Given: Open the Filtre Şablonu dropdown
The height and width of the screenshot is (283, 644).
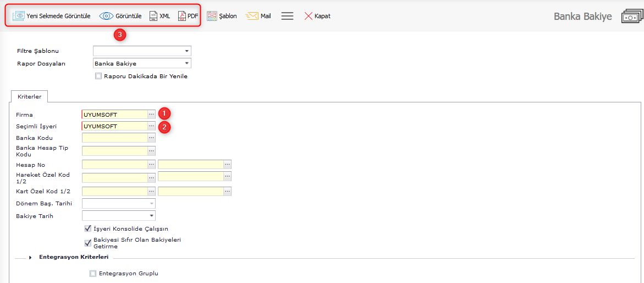Looking at the screenshot, I should (187, 51).
